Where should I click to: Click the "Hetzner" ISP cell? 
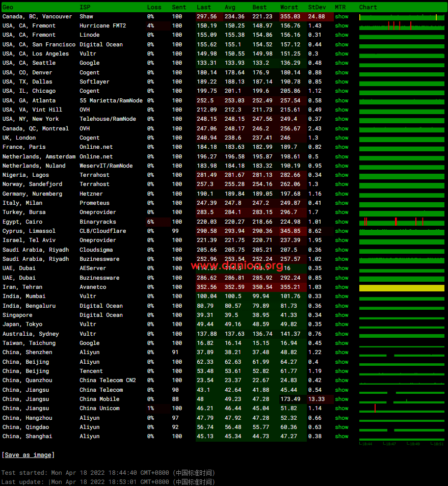91,194
